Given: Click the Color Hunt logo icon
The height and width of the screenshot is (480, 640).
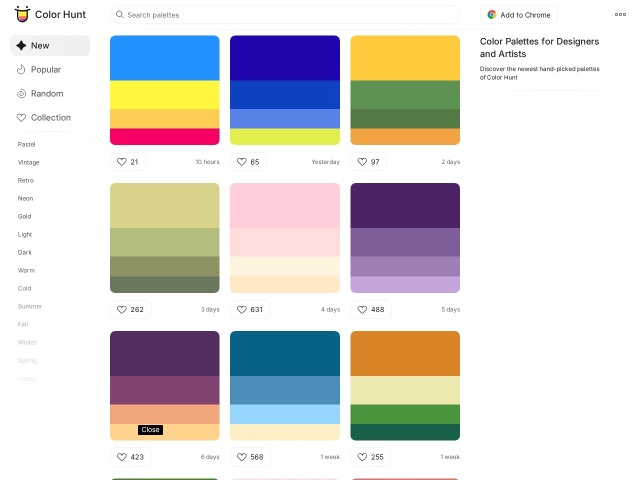Looking at the screenshot, I should (22, 14).
